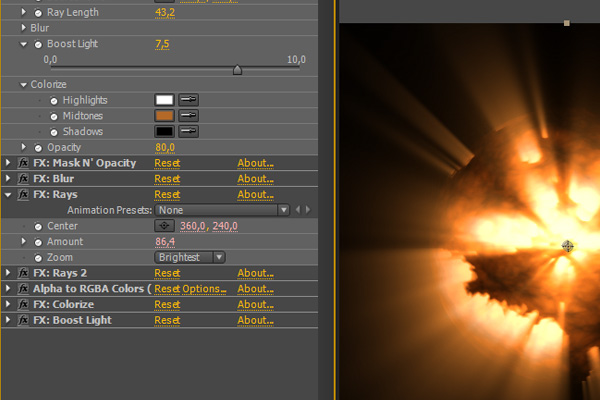
Task: Reset the FX: Blur effect
Action: point(167,179)
